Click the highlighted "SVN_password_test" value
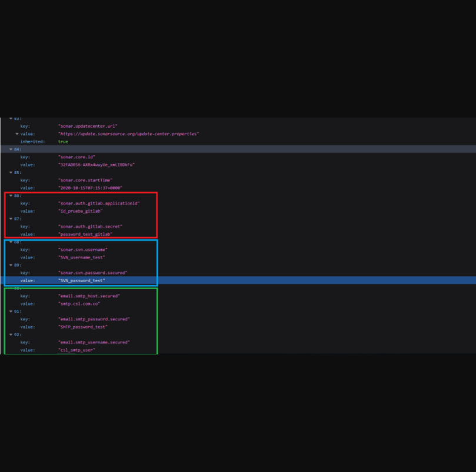 pyautogui.click(x=82, y=280)
